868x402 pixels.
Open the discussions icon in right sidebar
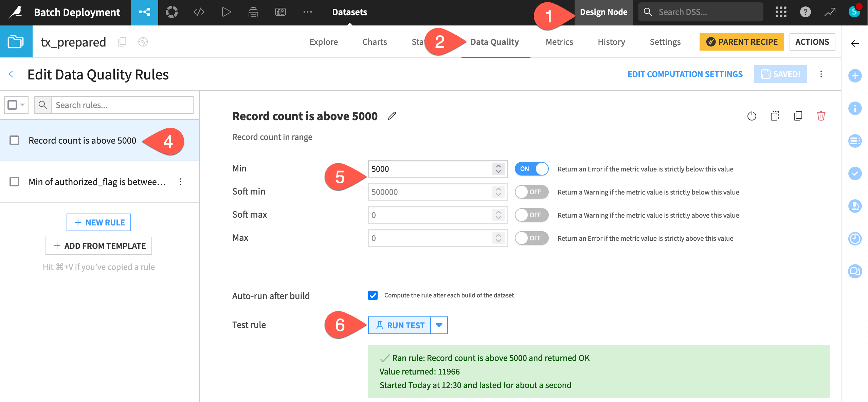[x=855, y=271]
